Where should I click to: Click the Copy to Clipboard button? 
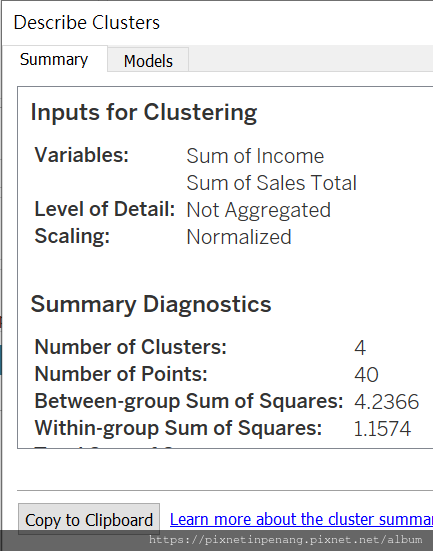[x=89, y=520]
